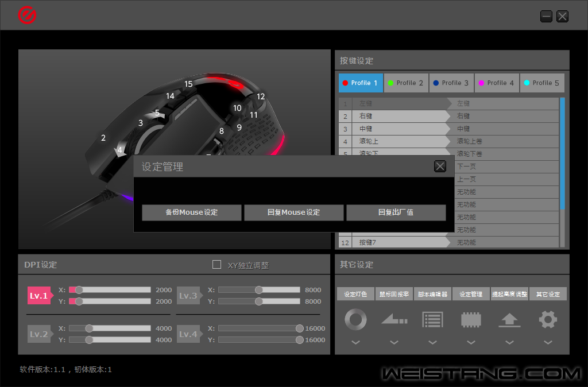
Task: Click the polling rate ramp icon
Action: click(x=394, y=319)
